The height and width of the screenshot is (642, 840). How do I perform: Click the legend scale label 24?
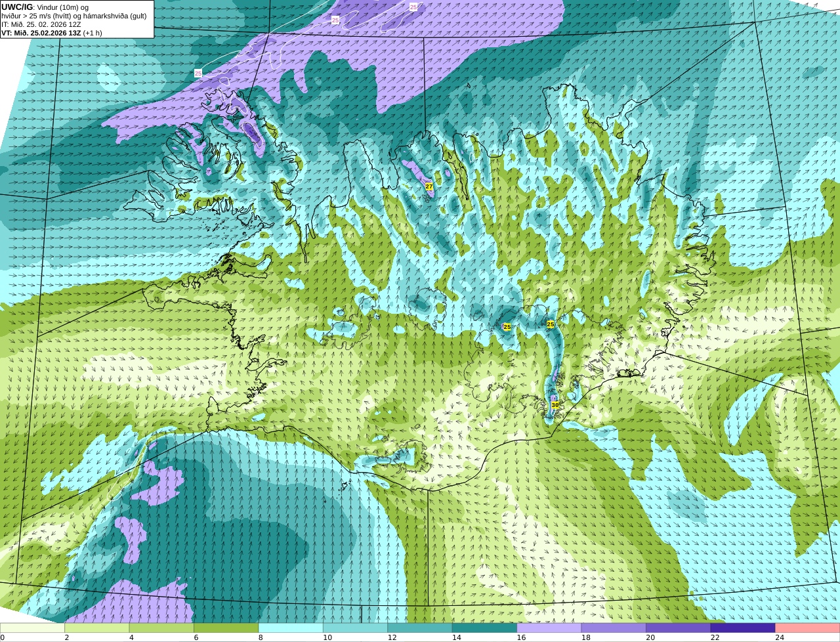click(x=780, y=637)
